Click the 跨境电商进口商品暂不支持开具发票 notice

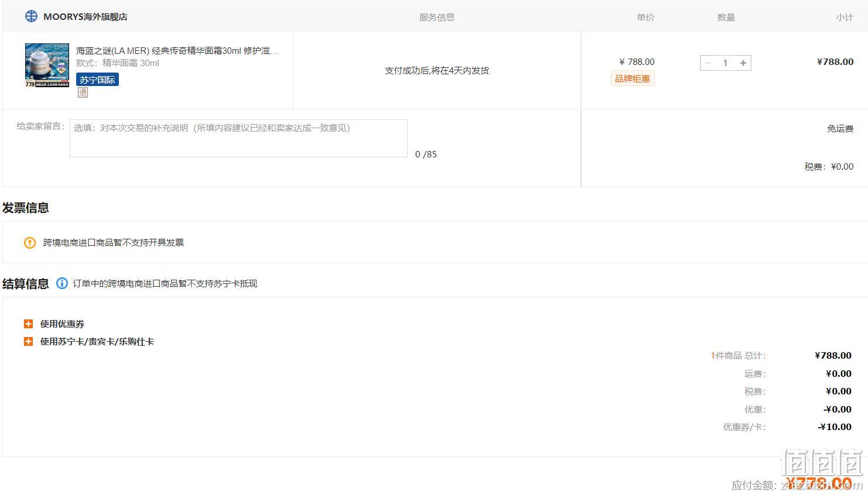(114, 242)
